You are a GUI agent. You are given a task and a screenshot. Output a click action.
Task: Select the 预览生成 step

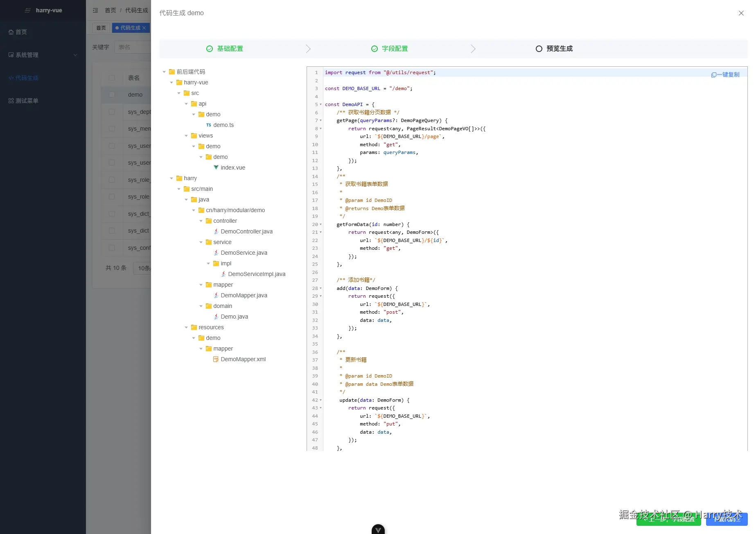(x=554, y=49)
